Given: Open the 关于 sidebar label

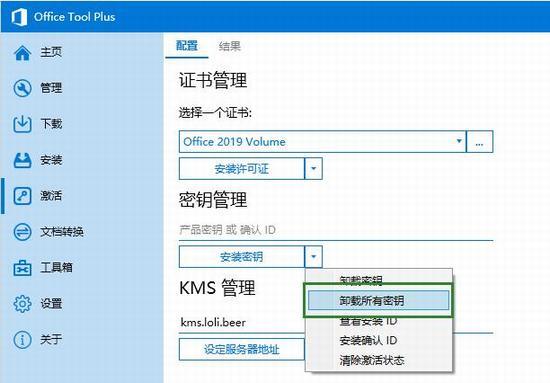Looking at the screenshot, I should (51, 340).
